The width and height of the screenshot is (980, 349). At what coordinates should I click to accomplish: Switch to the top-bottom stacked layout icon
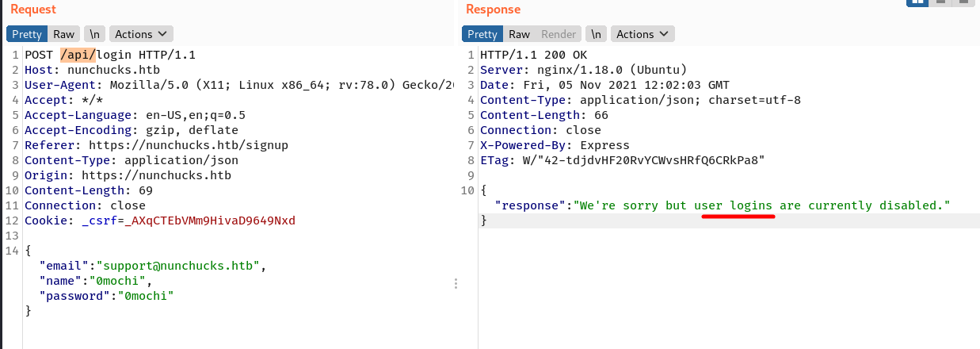(x=940, y=2)
